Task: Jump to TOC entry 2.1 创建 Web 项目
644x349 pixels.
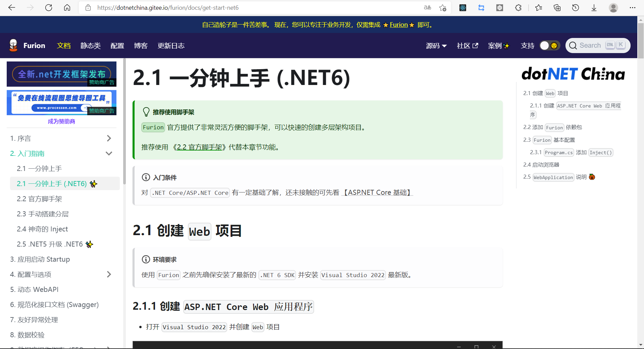Action: pos(545,93)
